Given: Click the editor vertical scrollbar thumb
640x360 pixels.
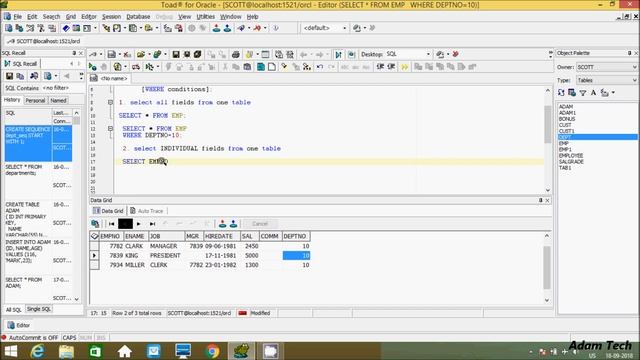Looking at the screenshot, I should coord(548,124).
